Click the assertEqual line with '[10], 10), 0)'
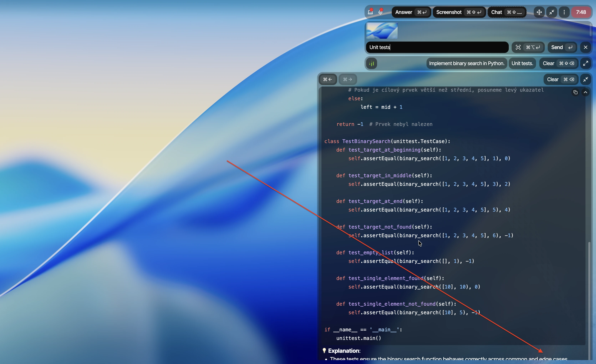The image size is (596, 364). point(414,287)
